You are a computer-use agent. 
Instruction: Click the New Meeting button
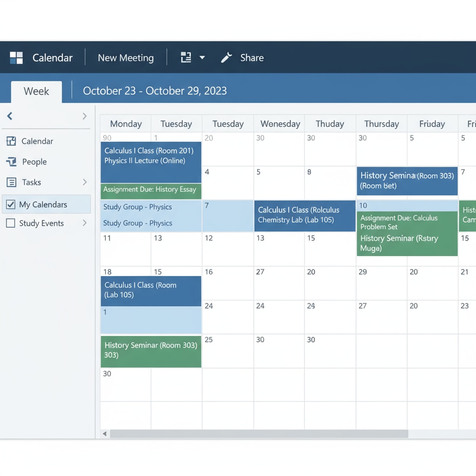pos(126,58)
